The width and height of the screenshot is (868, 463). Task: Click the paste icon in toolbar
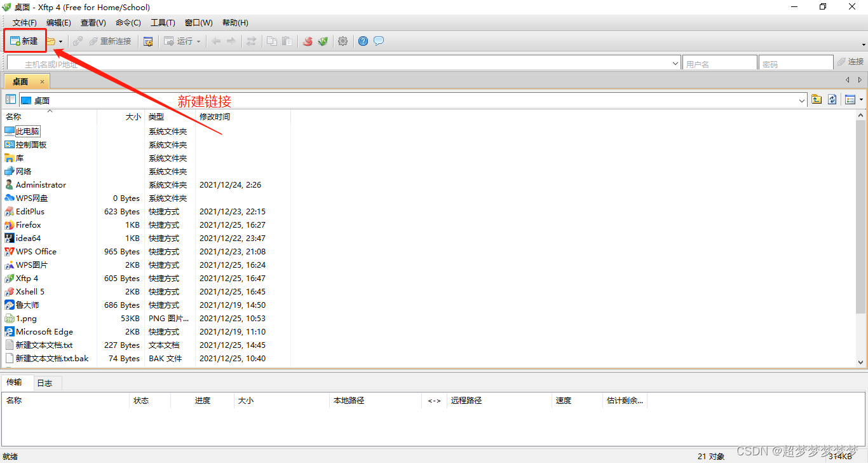pos(287,41)
